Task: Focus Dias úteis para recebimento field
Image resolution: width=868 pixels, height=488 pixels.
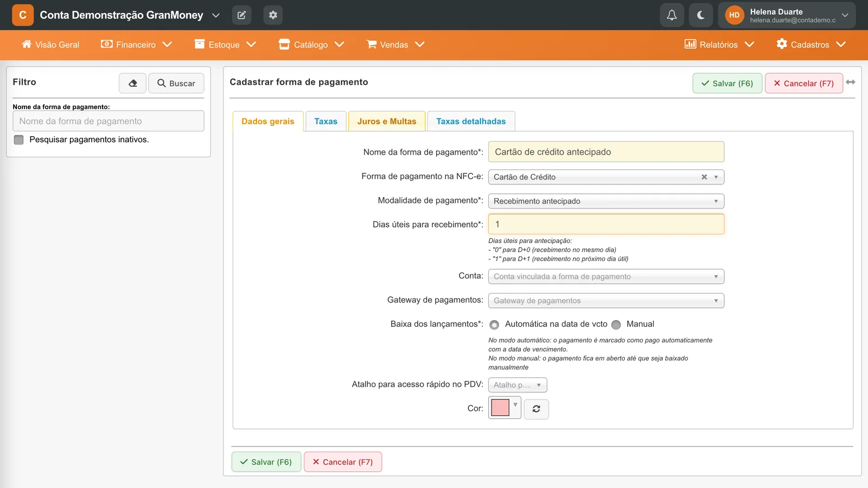Action: [606, 224]
